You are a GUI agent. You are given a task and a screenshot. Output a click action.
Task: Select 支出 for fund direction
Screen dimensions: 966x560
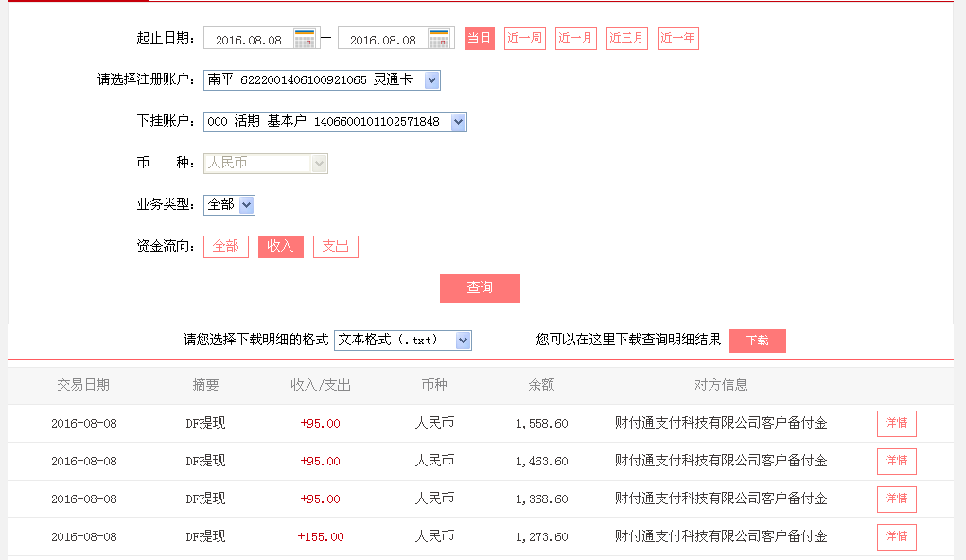pos(335,246)
